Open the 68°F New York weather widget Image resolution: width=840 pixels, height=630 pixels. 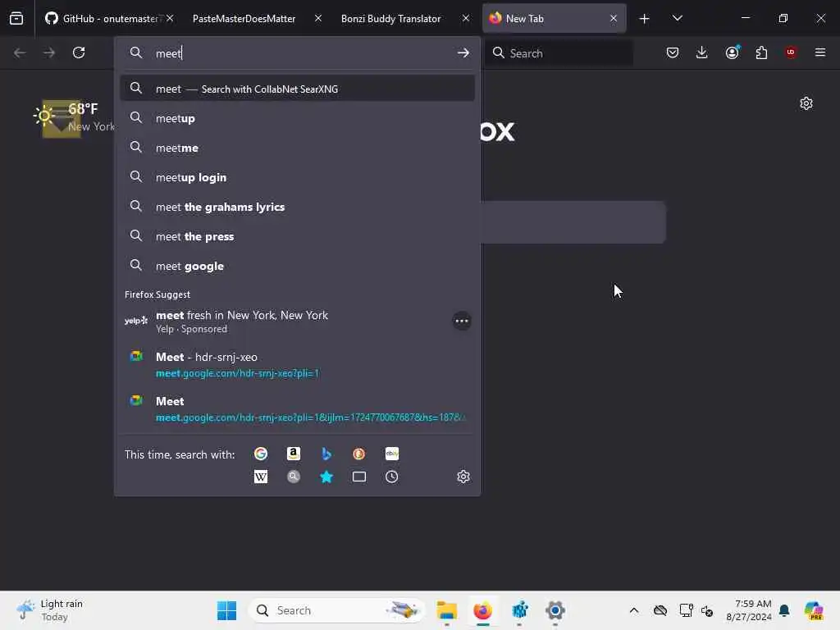(73, 117)
